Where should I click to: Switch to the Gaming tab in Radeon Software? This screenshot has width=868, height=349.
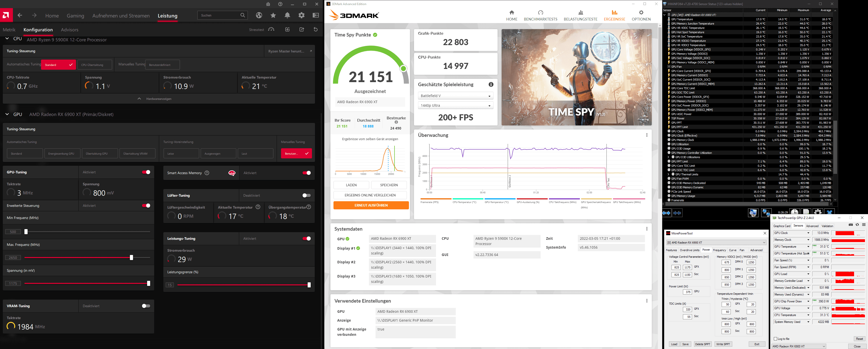(x=75, y=16)
